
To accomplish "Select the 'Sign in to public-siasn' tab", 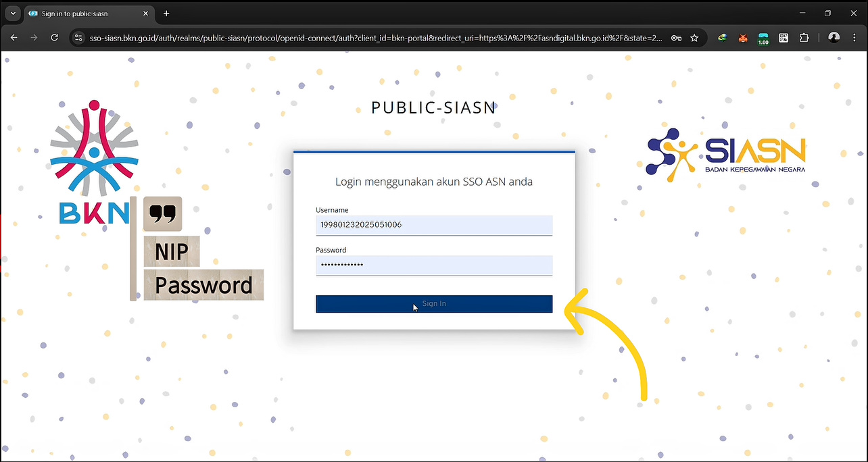I will pyautogui.click(x=81, y=14).
